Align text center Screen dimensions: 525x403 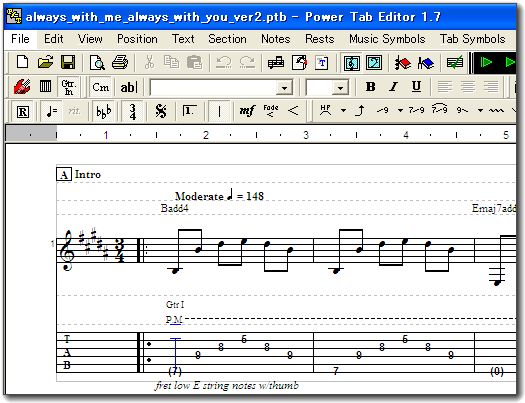[468, 87]
